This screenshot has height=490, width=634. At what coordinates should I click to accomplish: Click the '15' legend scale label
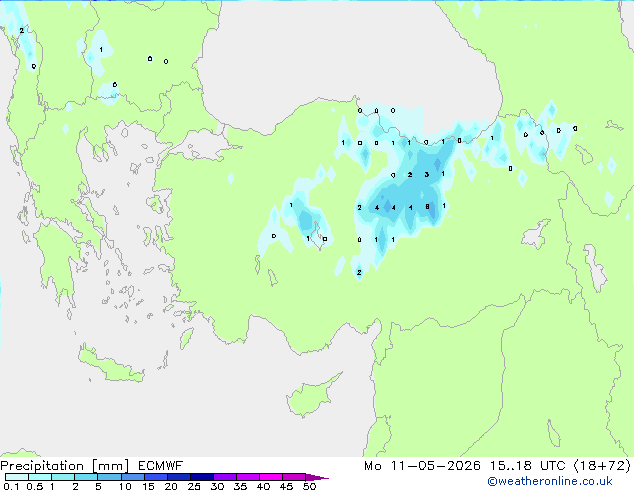pyautogui.click(x=148, y=486)
